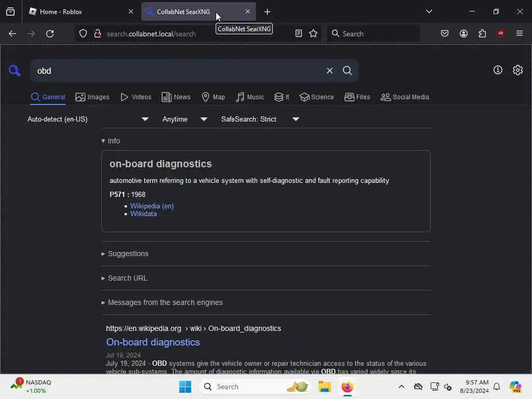Open notifications bell in taskbar
The width and height of the screenshot is (532, 399).
coord(497,387)
